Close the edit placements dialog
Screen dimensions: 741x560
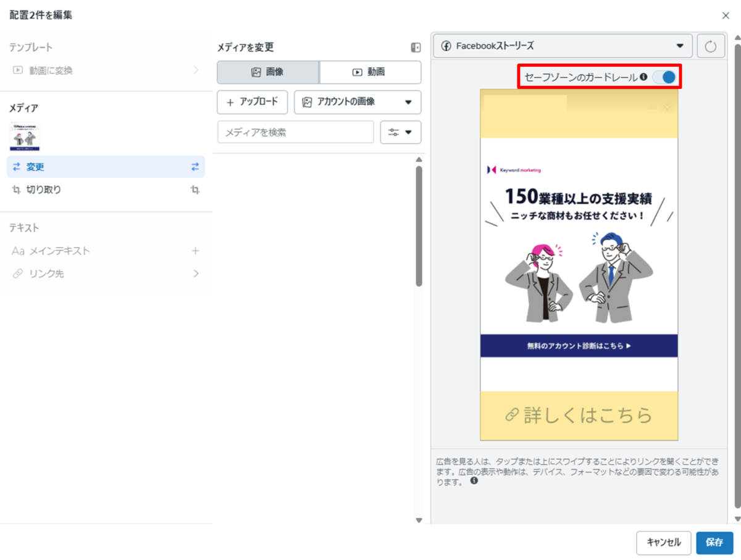tap(726, 15)
